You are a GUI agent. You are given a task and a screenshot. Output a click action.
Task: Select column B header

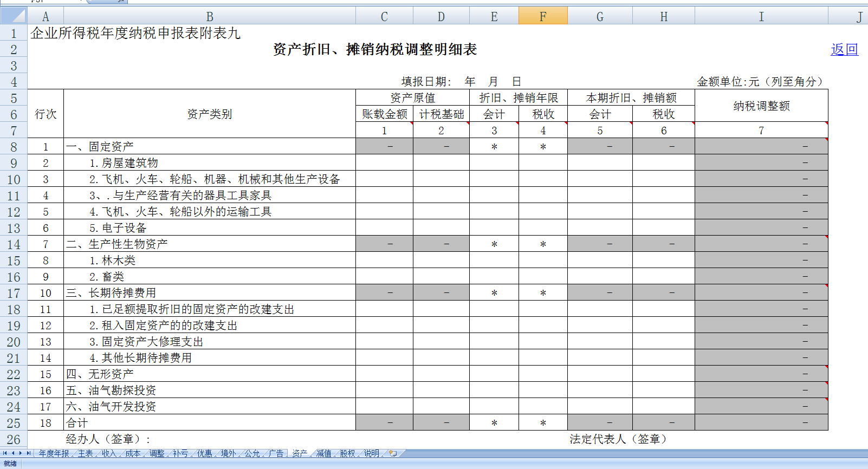coord(209,17)
